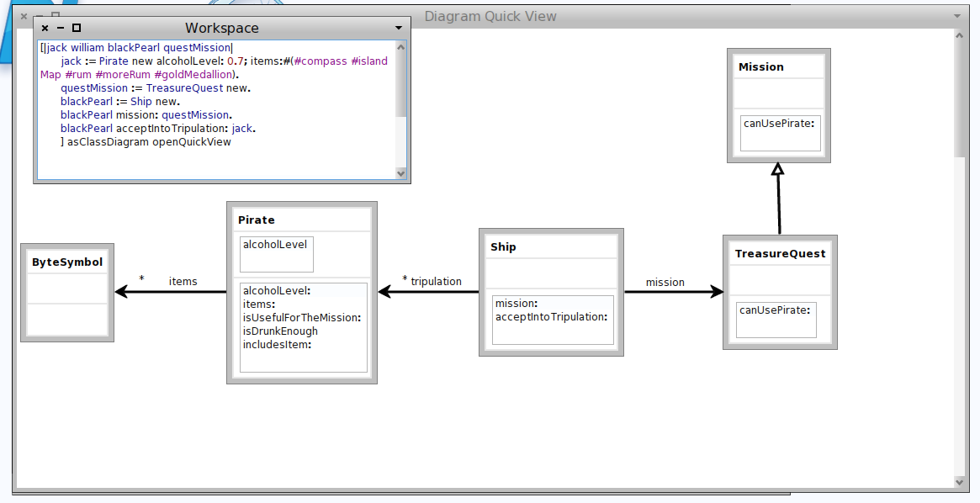Viewport: 980px width, 503px height.
Task: Open the Diagram Quick View window menu arrow
Action: click(x=957, y=16)
